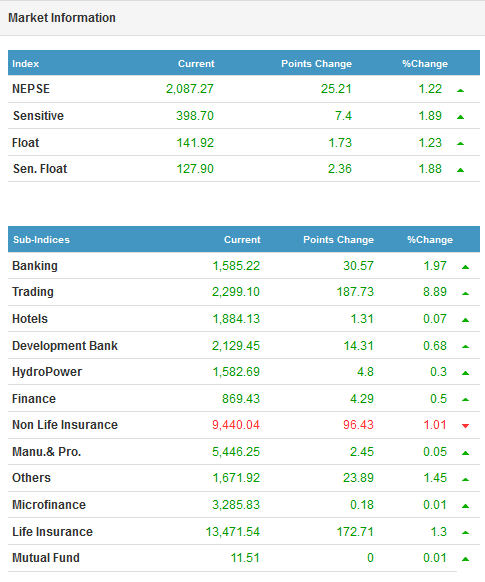The width and height of the screenshot is (485, 582).
Task: Click the up arrow in the Life Insurance row
Action: tap(466, 533)
